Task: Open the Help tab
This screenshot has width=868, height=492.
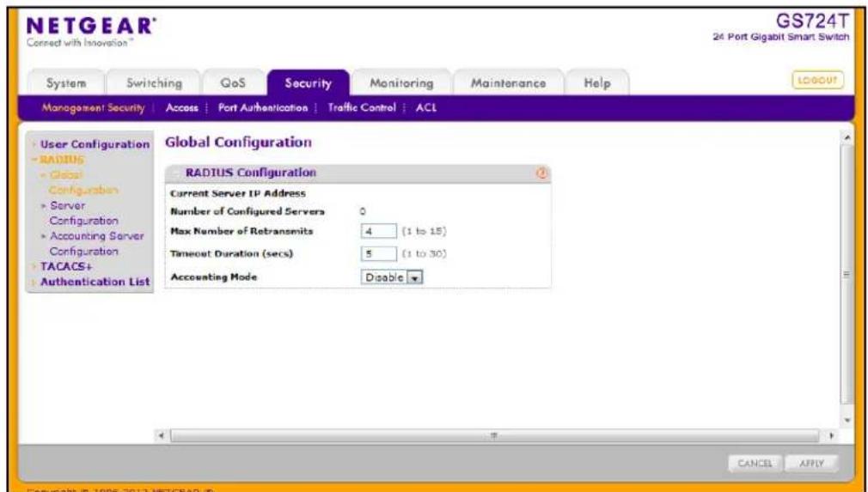Action: [596, 83]
